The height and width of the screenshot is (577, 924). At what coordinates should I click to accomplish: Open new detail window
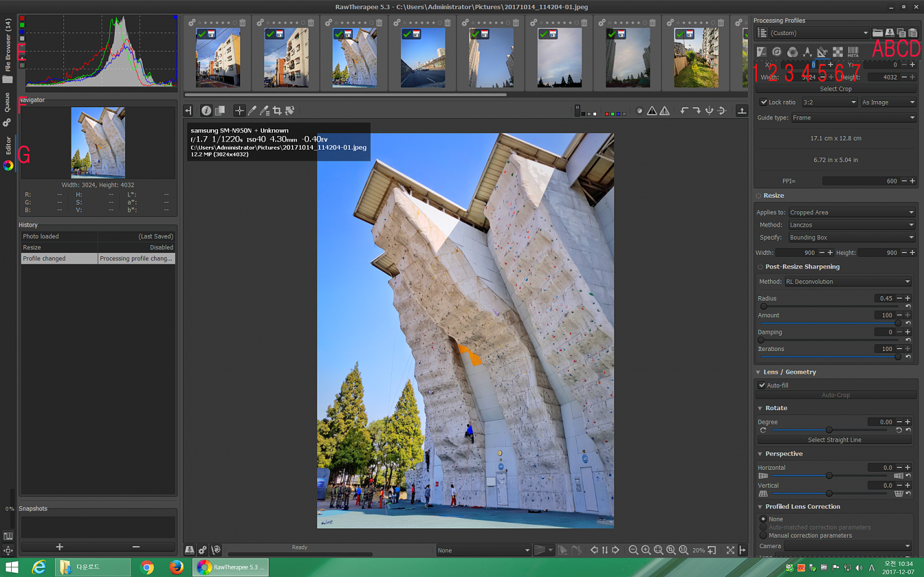(x=712, y=550)
